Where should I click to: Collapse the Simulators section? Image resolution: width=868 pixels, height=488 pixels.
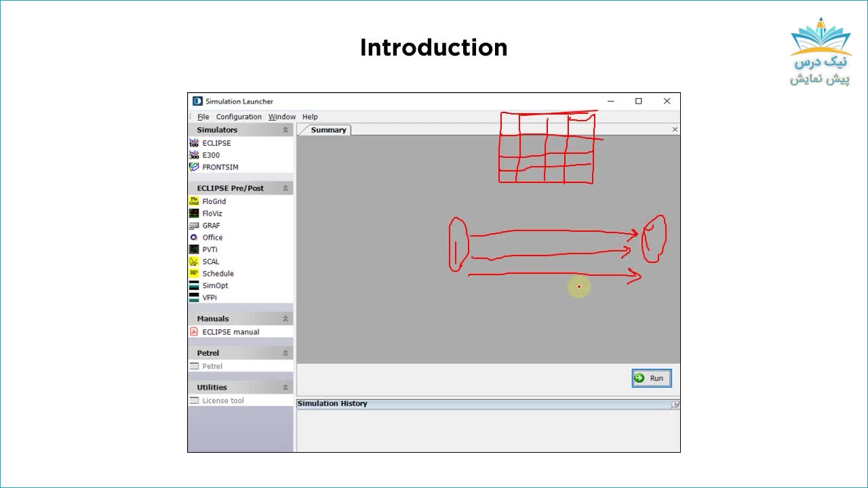click(285, 130)
